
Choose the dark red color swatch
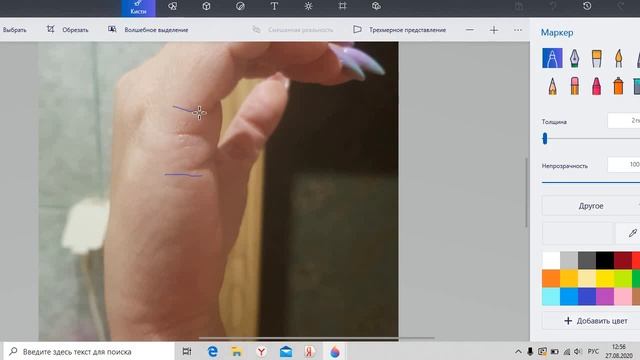[x=623, y=260]
